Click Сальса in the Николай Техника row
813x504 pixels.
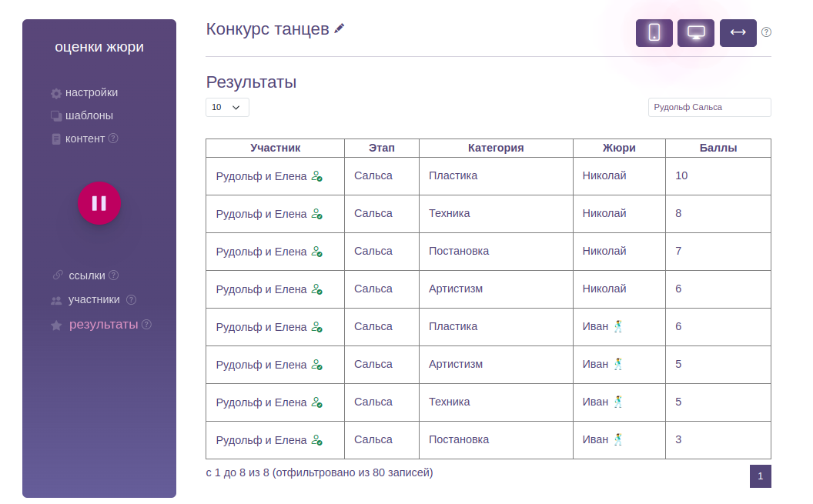pos(373,213)
